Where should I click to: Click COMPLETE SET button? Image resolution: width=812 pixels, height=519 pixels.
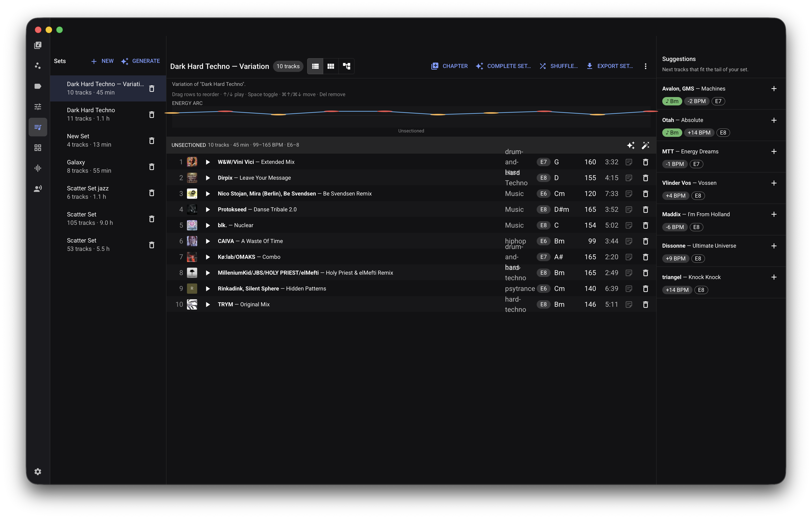pos(503,66)
